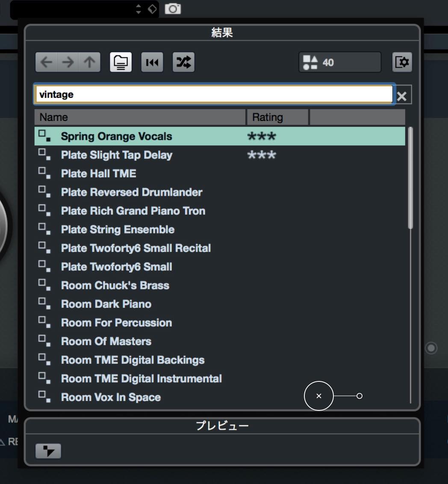Select the Spring Orange Vocals preset
Image resolution: width=448 pixels, height=484 pixels.
(220, 136)
